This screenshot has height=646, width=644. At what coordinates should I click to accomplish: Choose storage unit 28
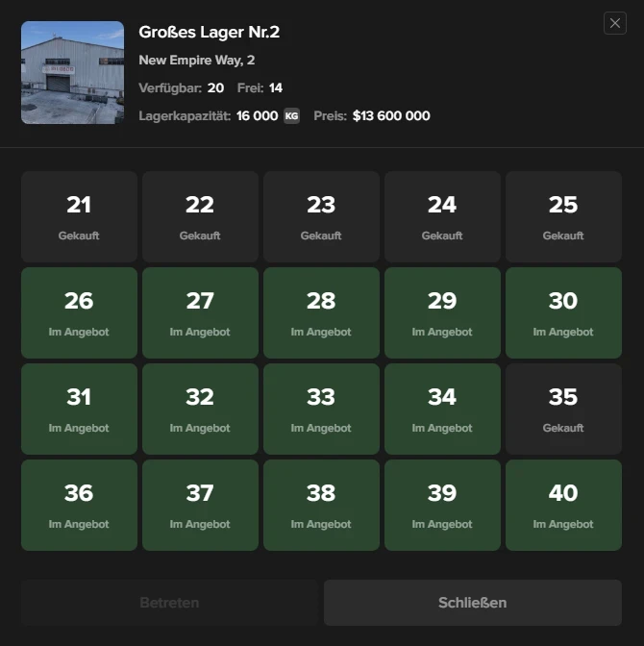[321, 313]
